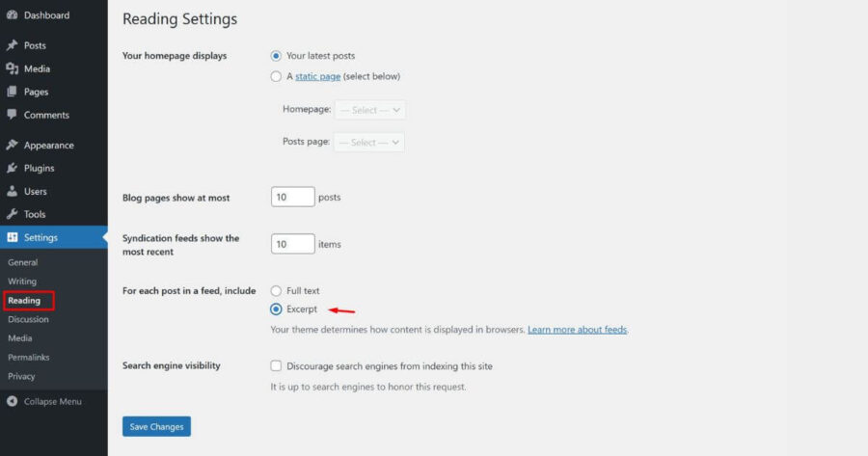Click the Save Changes button
868x456 pixels.
156,426
